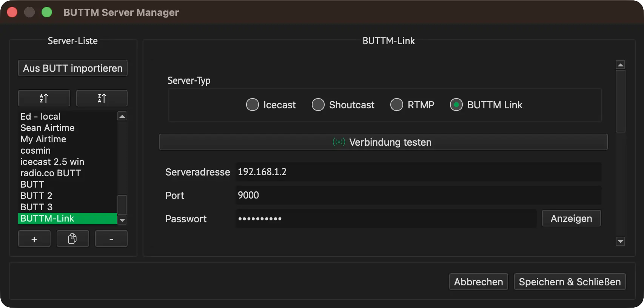Click the settings panel scroll-down arrow
This screenshot has width=644, height=308.
coord(620,241)
